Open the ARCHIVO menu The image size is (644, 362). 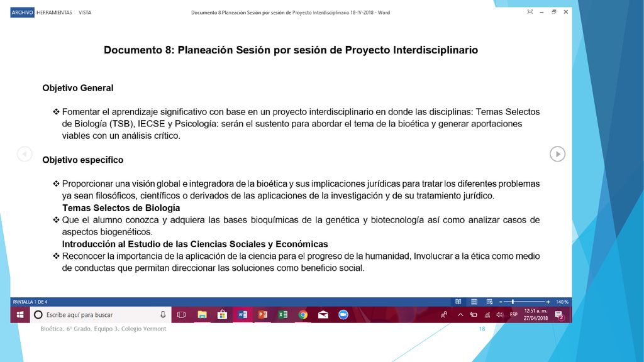coord(22,13)
